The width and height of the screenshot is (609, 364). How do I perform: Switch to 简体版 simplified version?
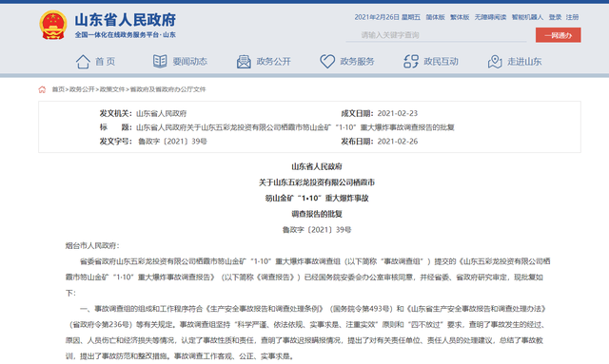tap(435, 17)
